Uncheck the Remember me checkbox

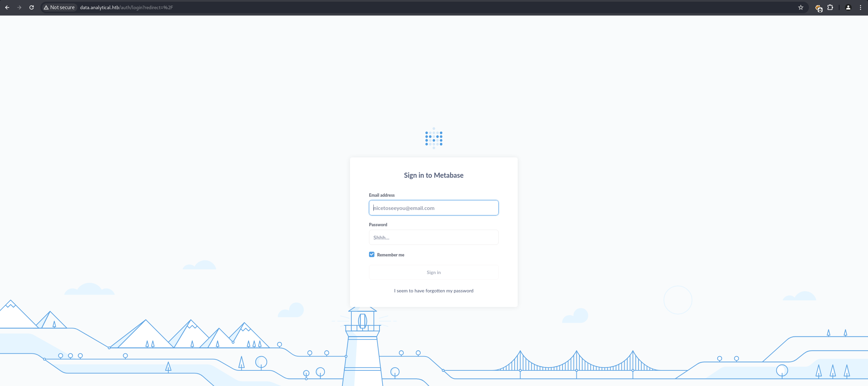pyautogui.click(x=372, y=254)
